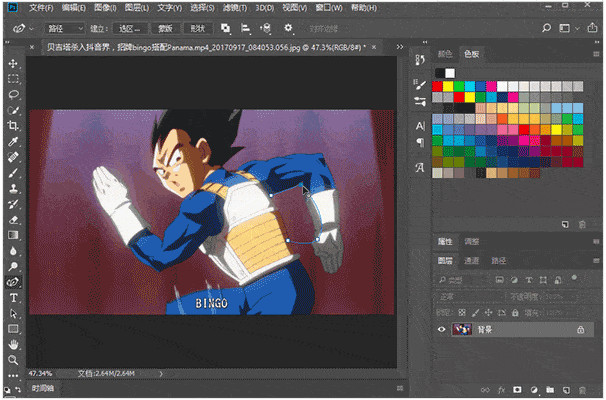Image resolution: width=606 pixels, height=400 pixels.
Task: Hide the 背景 layer with eye icon
Action: point(442,329)
